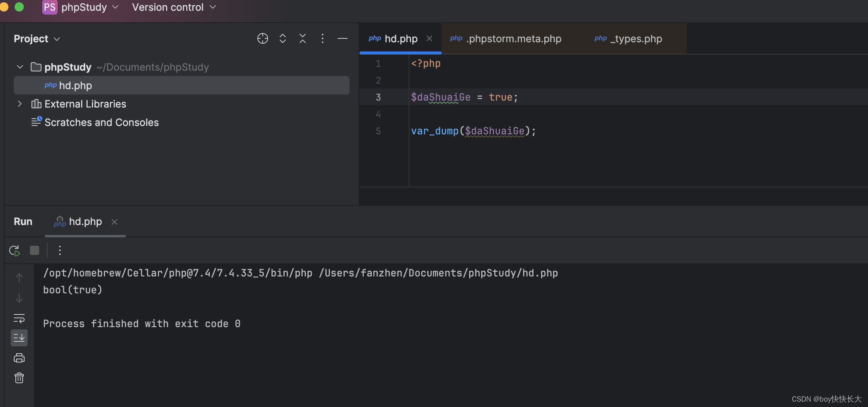Click Scratches and Consoles icon
Image resolution: width=868 pixels, height=407 pixels.
point(36,121)
